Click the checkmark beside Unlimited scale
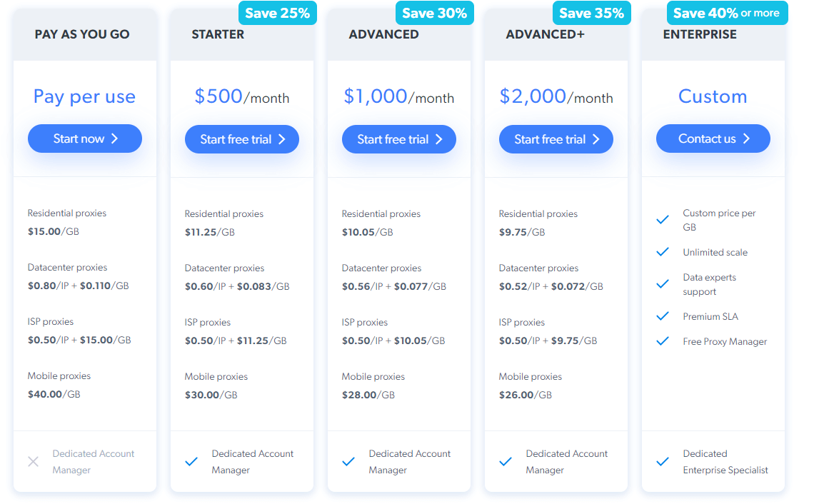This screenshot has height=504, width=814. coord(663,252)
